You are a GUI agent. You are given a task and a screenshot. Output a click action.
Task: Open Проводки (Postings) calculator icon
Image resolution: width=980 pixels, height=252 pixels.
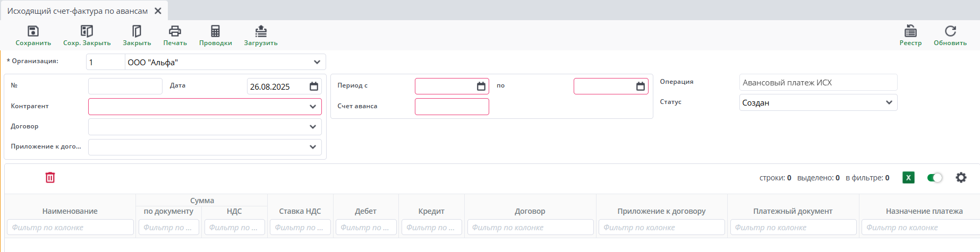pos(215,31)
